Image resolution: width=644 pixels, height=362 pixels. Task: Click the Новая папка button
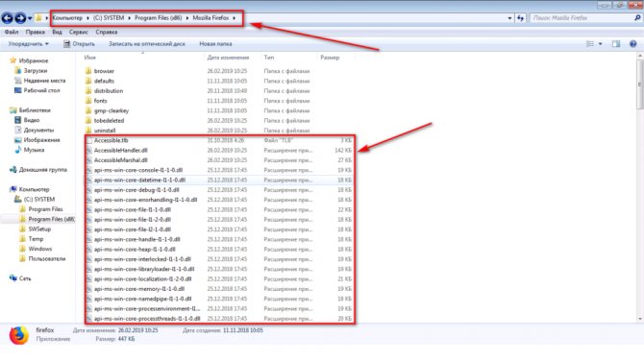pyautogui.click(x=215, y=44)
